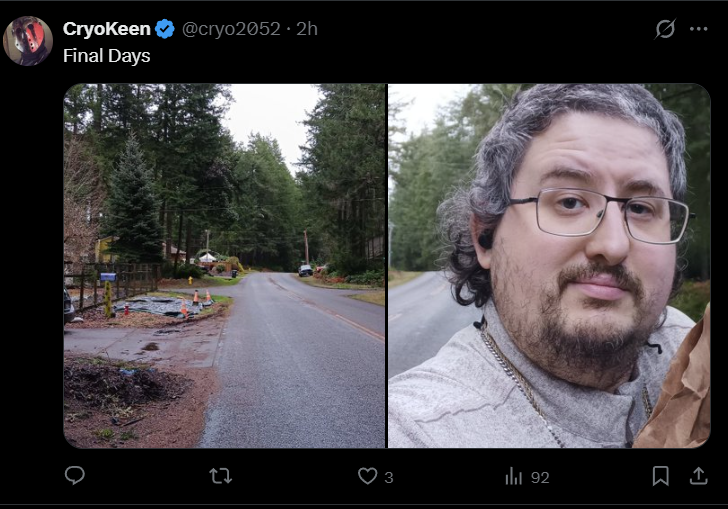The width and height of the screenshot is (728, 509).
Task: Like the post with the heart icon
Action: coord(367,476)
